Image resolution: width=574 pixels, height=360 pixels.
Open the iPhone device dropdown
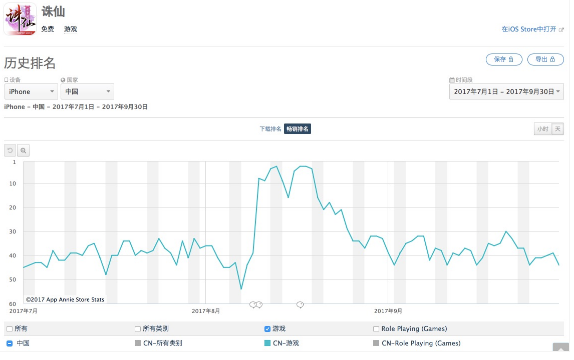click(31, 92)
